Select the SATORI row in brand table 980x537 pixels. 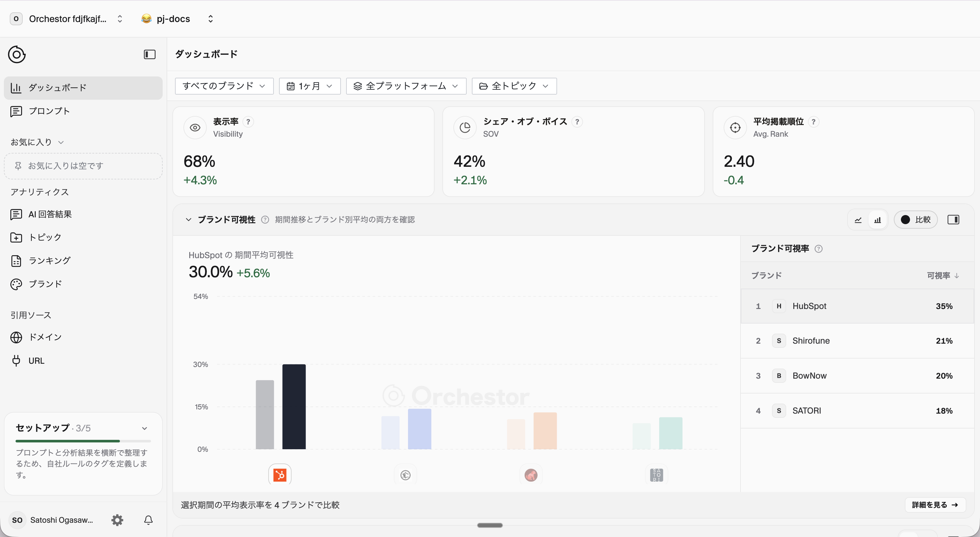click(857, 411)
